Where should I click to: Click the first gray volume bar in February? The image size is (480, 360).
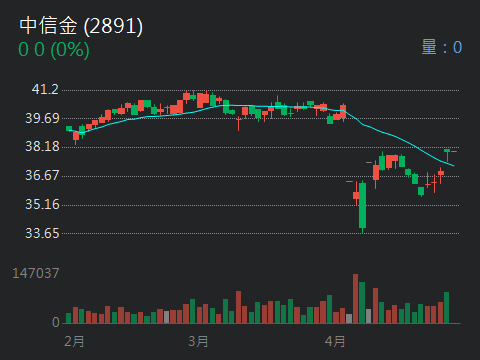click(166, 317)
